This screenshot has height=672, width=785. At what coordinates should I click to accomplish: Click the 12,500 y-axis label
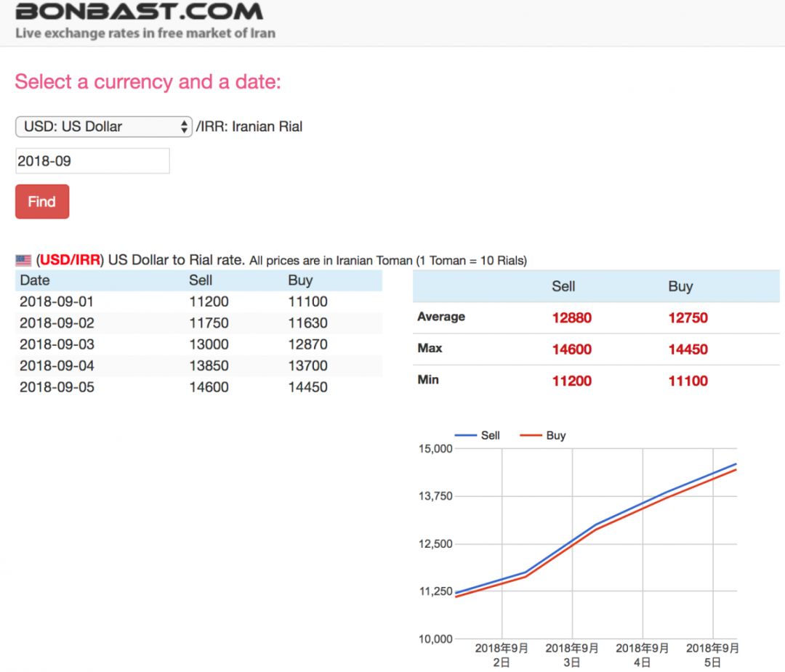point(435,544)
